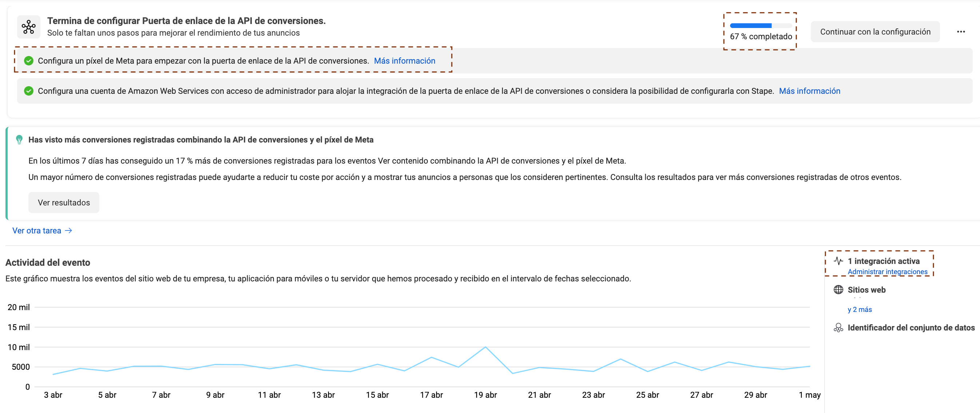Screen dimensions: 980x413
Task: Click the lightbulb tip icon
Action: click(x=19, y=140)
